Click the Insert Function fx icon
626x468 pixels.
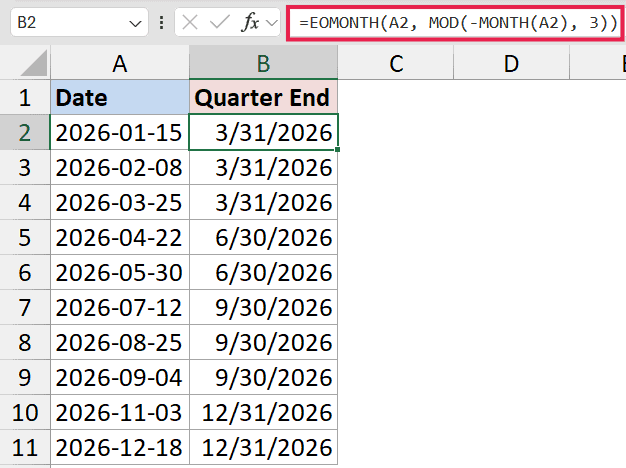point(250,22)
